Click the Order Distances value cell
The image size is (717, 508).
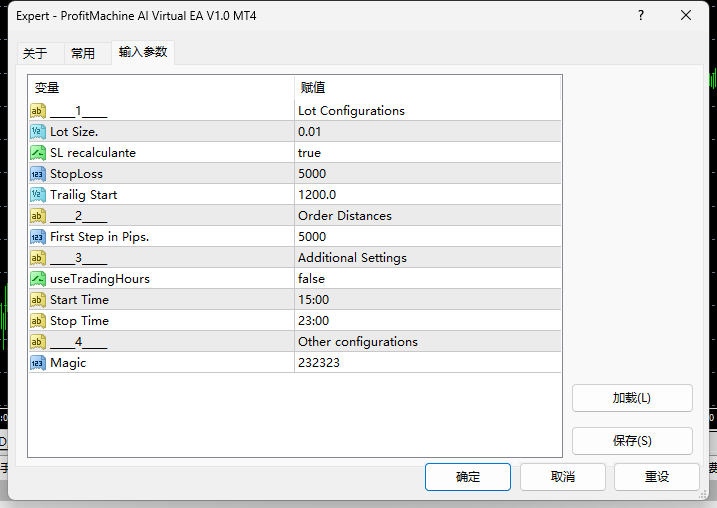[428, 216]
